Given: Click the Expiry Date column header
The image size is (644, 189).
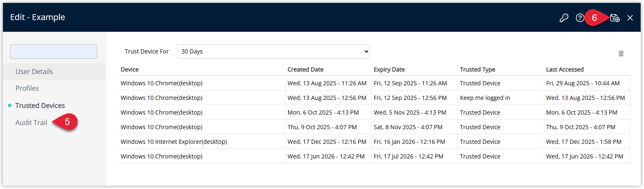Looking at the screenshot, I should (x=389, y=69).
